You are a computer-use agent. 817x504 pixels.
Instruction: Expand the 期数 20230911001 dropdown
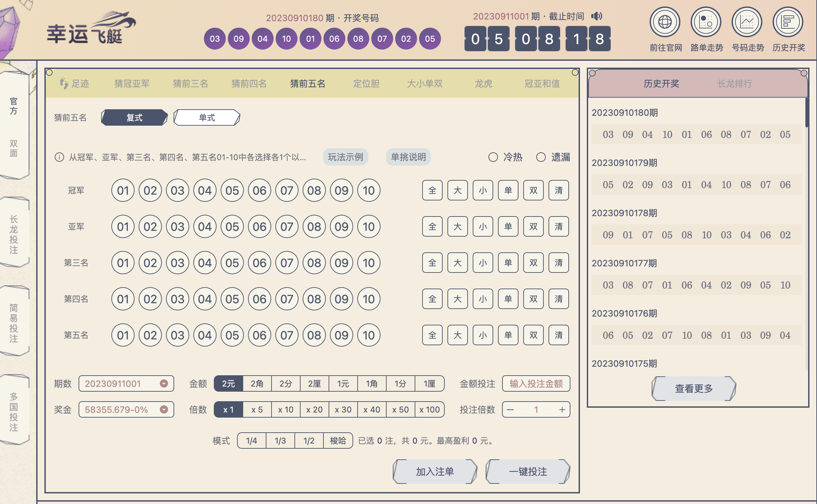(126, 383)
